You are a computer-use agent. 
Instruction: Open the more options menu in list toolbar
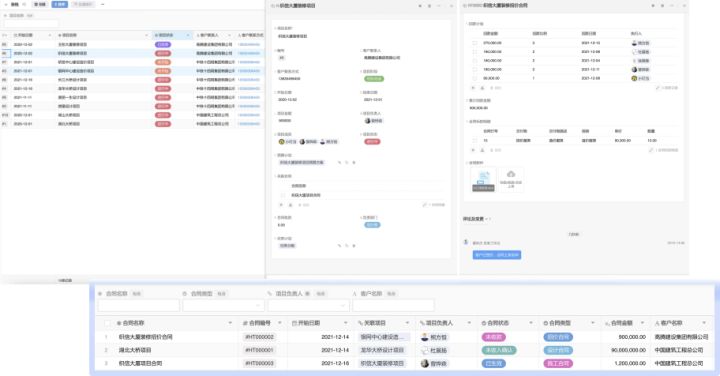tap(102, 4)
